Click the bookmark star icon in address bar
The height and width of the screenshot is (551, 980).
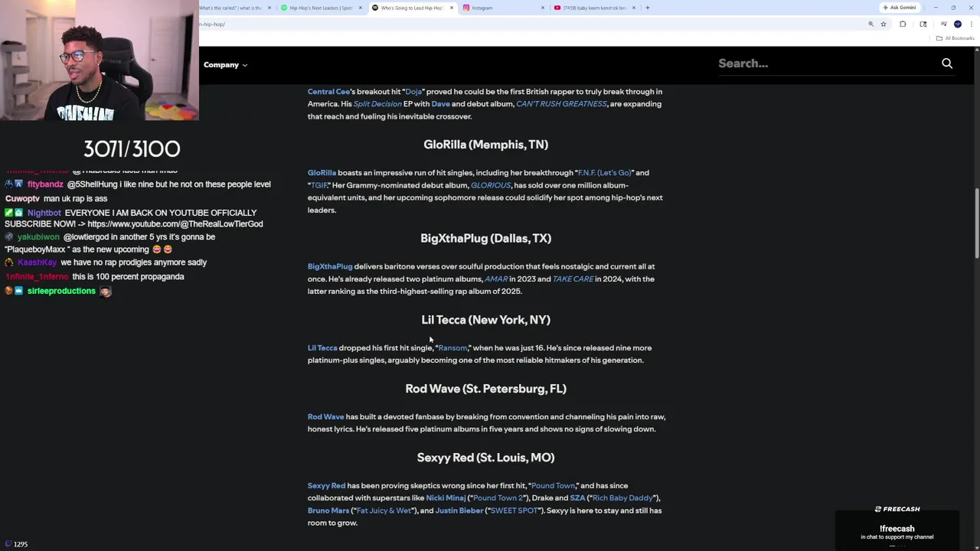click(883, 24)
